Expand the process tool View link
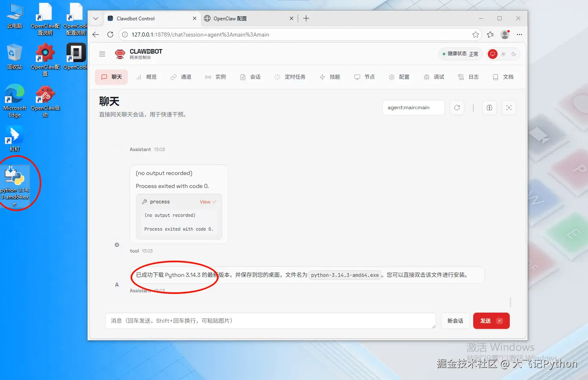Screen dimensions: 588x380 click(x=208, y=202)
